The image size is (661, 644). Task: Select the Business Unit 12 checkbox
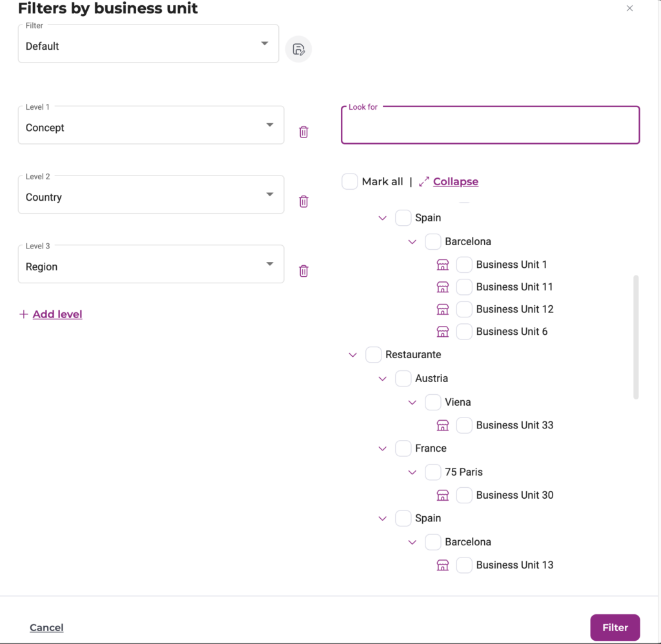click(464, 309)
